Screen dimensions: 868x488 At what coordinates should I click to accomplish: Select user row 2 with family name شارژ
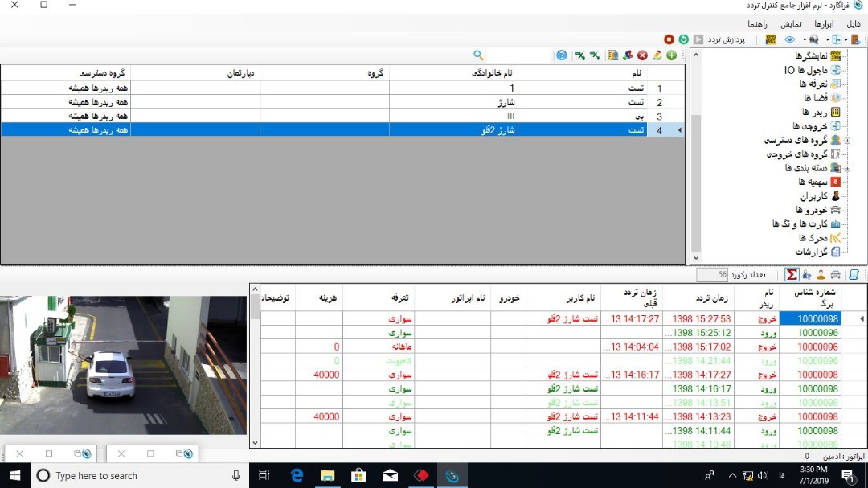point(342,102)
